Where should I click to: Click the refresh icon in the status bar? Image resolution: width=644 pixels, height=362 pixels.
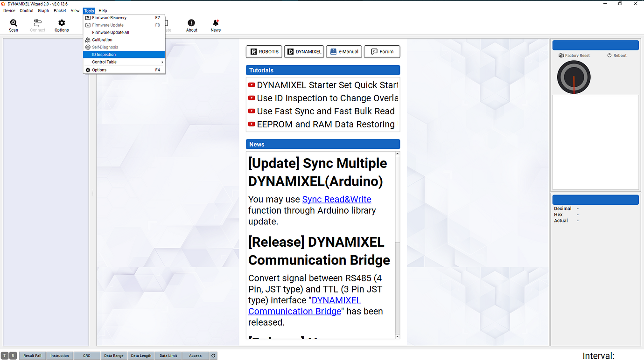[213, 355]
